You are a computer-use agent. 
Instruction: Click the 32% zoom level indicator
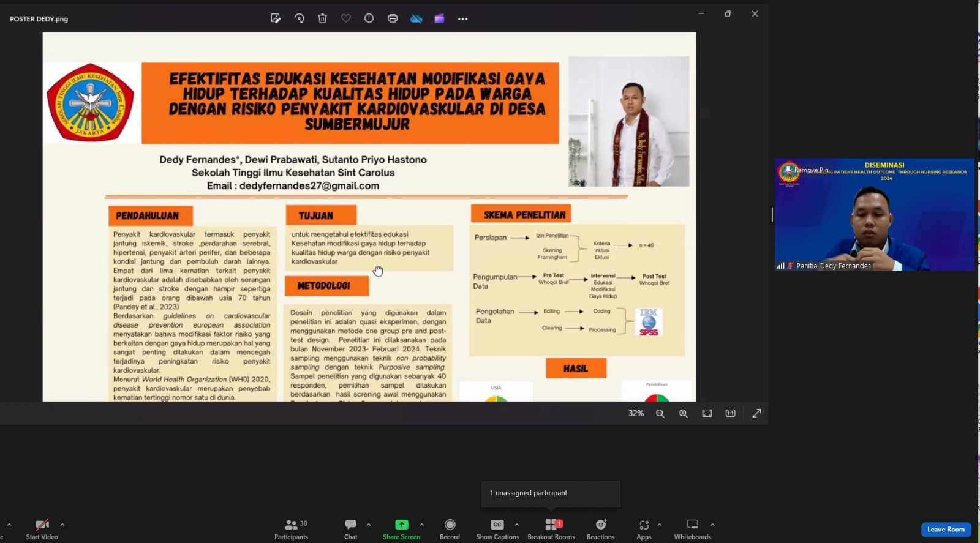pyautogui.click(x=636, y=414)
